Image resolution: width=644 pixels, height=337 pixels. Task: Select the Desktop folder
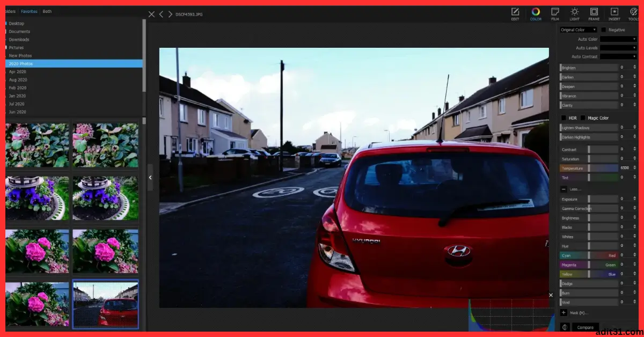coord(74,24)
